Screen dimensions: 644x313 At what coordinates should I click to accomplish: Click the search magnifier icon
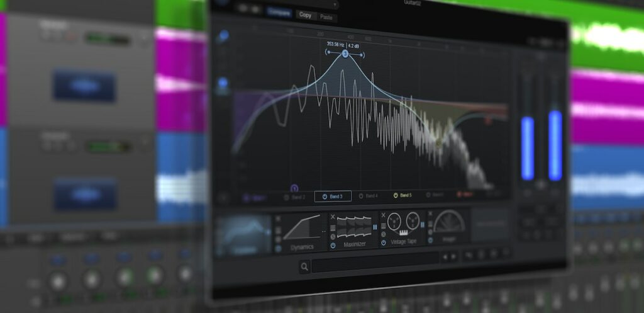coord(304,268)
